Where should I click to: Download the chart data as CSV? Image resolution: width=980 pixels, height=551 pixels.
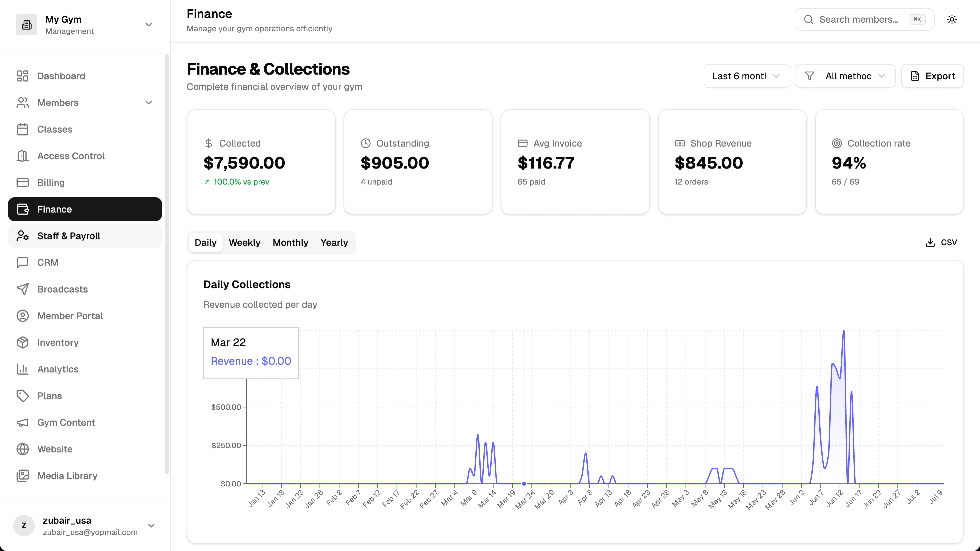coord(941,243)
